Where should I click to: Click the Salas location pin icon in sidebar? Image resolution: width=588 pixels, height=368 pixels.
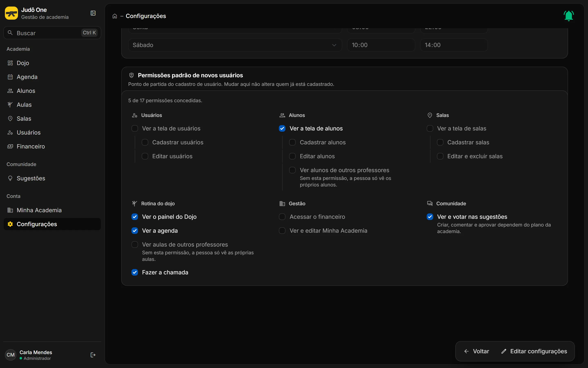pos(10,119)
